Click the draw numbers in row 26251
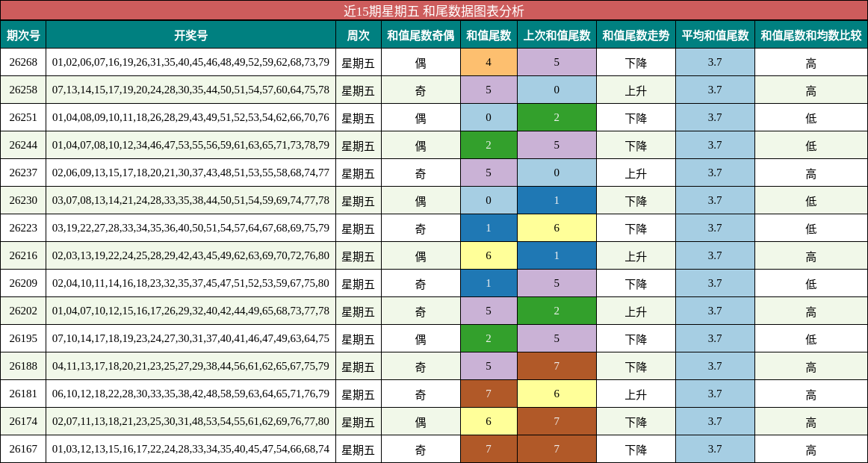Screen dimensions: 868x463 pyautogui.click(x=191, y=118)
